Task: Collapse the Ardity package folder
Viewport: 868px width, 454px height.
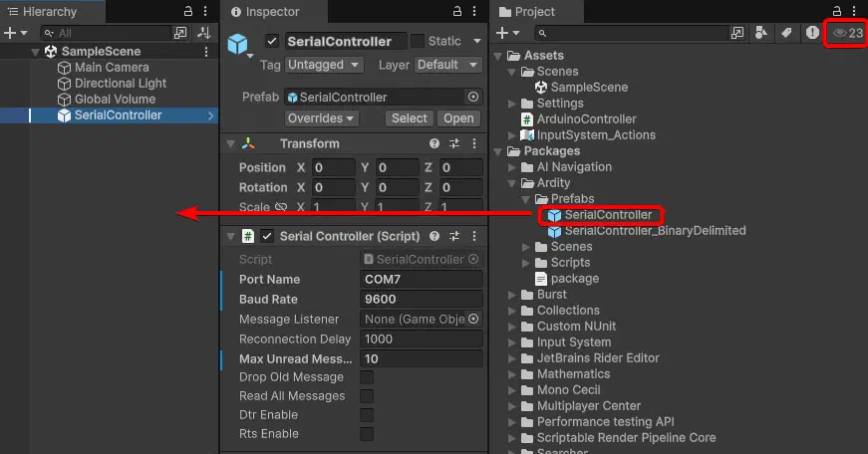Action: point(512,183)
